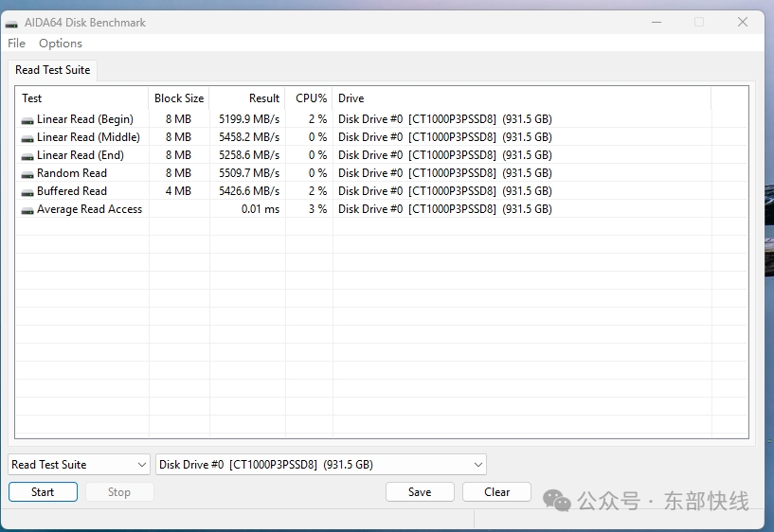Click the drive icon beside Average Read Access
Image resolution: width=774 pixels, height=532 pixels.
click(x=27, y=210)
